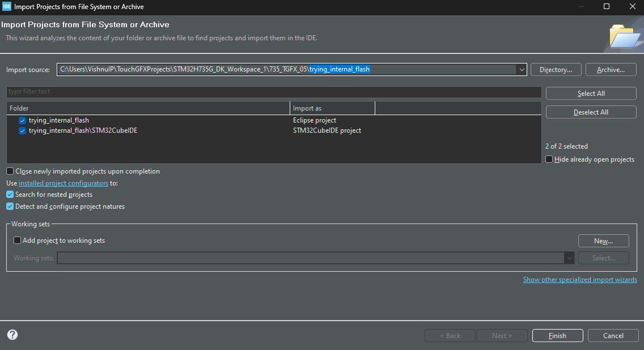Open the Working sets dropdown
This screenshot has height=350, width=644.
(x=570, y=258)
